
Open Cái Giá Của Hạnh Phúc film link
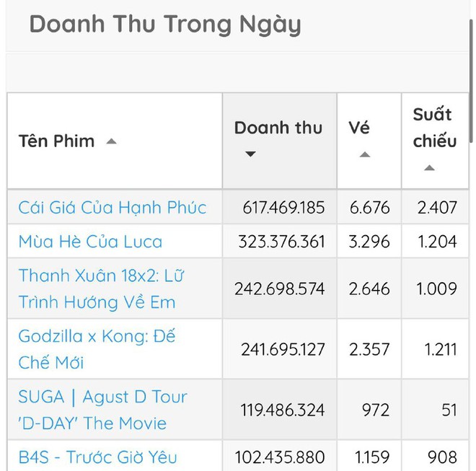[x=113, y=208]
